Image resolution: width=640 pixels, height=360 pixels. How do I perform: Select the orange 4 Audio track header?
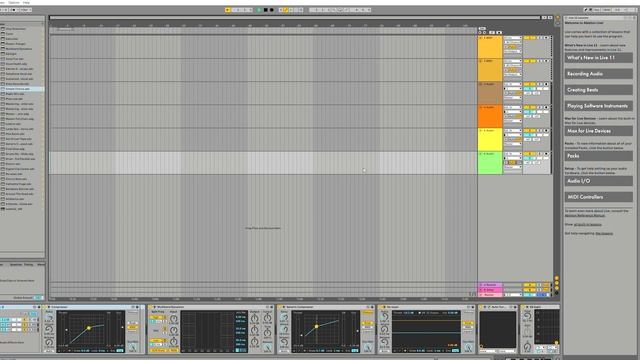click(x=490, y=116)
